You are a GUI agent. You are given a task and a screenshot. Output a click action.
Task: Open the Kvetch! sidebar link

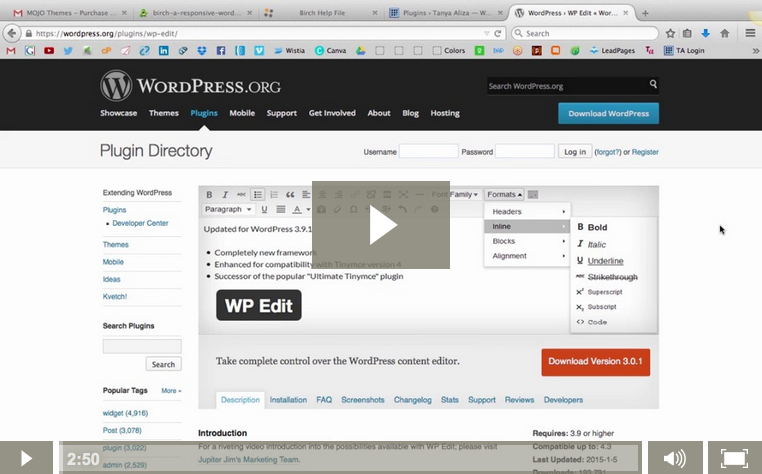pos(115,297)
